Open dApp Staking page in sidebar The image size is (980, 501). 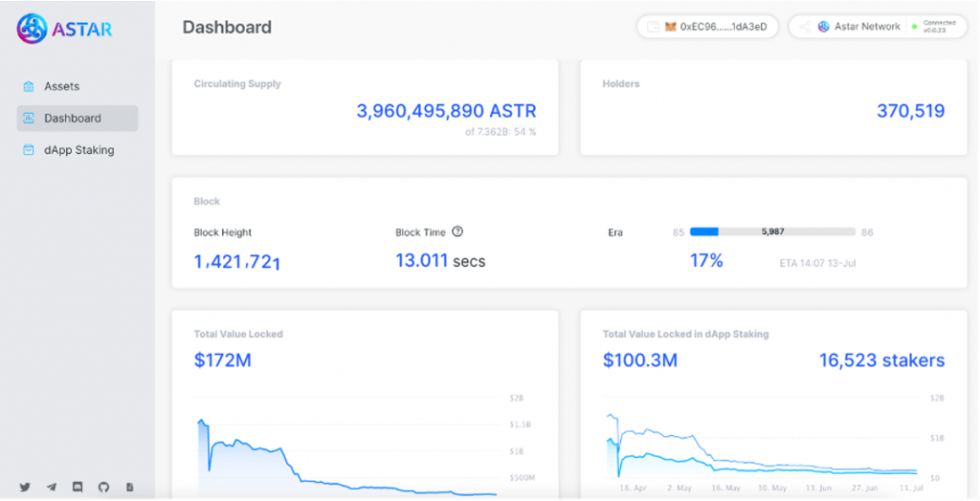(78, 150)
